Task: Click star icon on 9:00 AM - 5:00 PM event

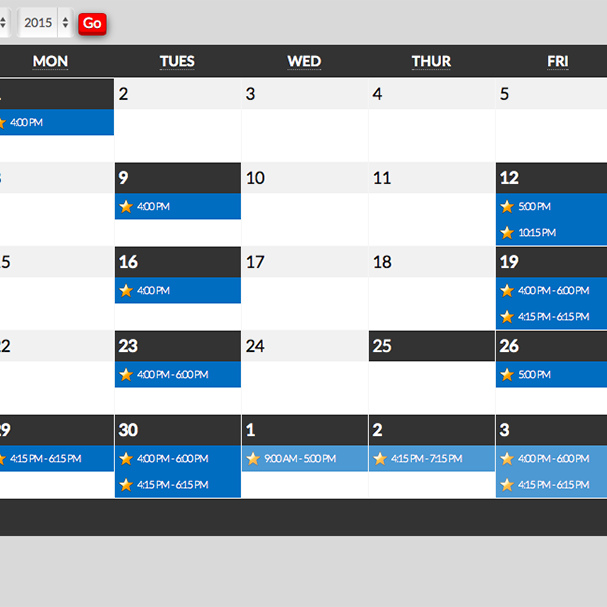Action: (x=253, y=459)
